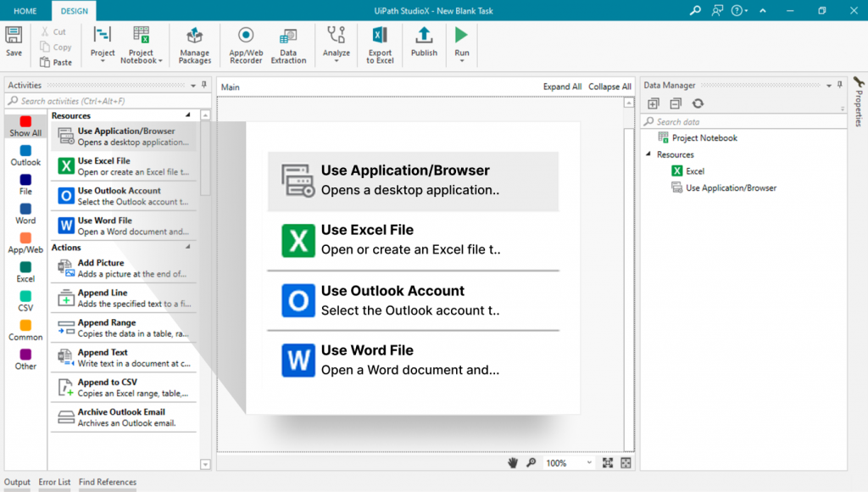Viewport: 868px width, 492px height.
Task: Open the search magnifier in the title bar
Action: (x=695, y=10)
